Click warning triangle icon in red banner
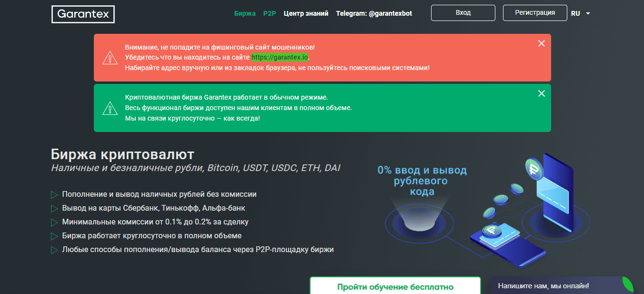Viewport: 644px width, 294px height. (110, 58)
